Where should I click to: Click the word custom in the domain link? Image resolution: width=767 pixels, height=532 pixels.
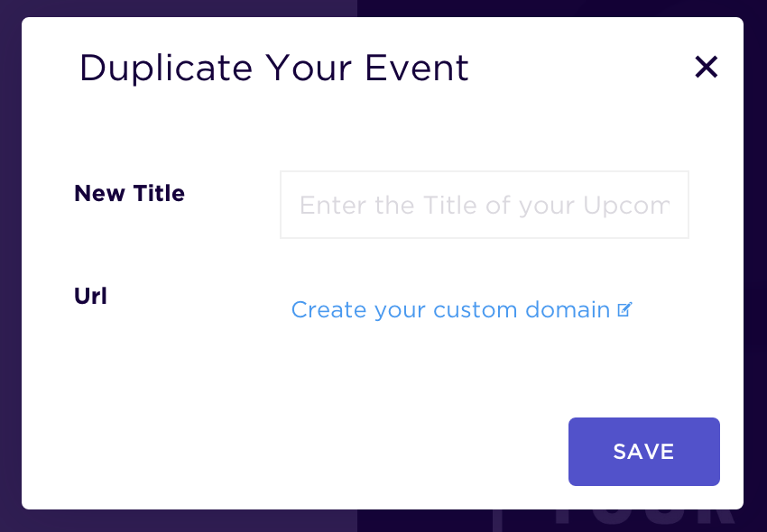[475, 310]
